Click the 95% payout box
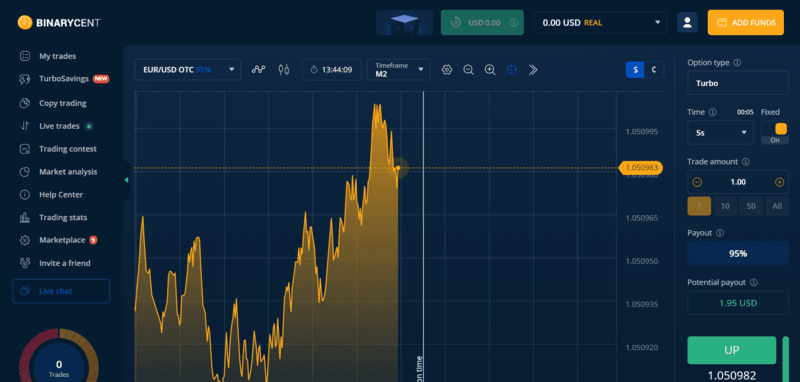This screenshot has width=800, height=382. [738, 253]
